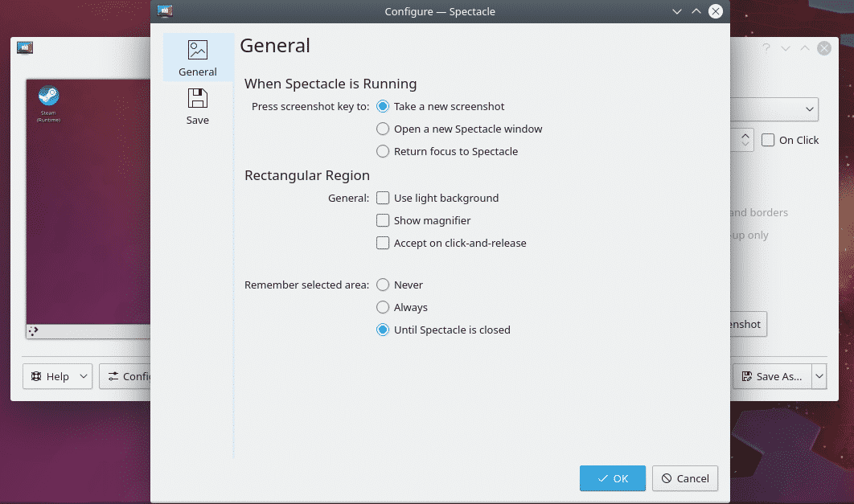Click the Steam icon in the screenshot preview

48,96
